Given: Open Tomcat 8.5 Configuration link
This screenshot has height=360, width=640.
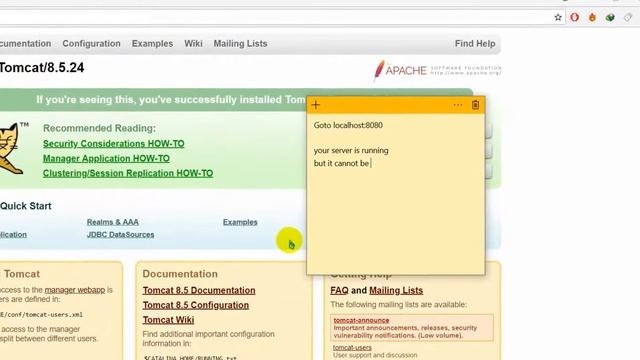Looking at the screenshot, I should [x=196, y=305].
